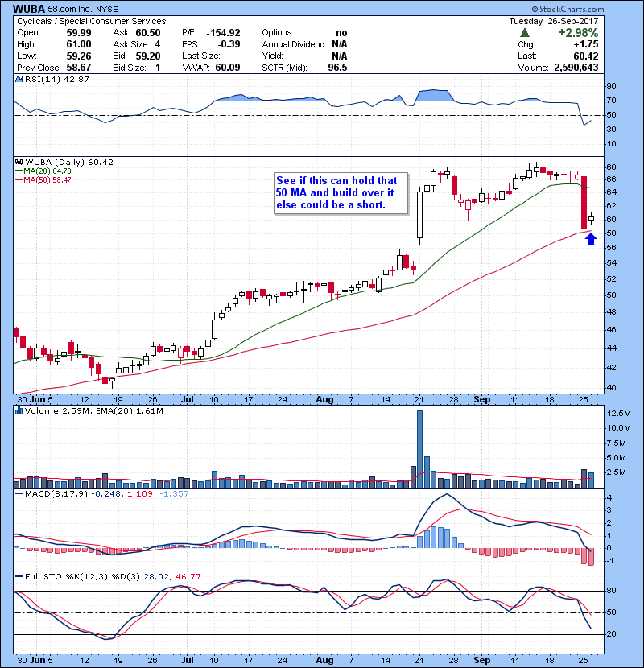644x668 pixels.
Task: Click the RSI(14) 42.87 panel label
Action: pos(56,79)
